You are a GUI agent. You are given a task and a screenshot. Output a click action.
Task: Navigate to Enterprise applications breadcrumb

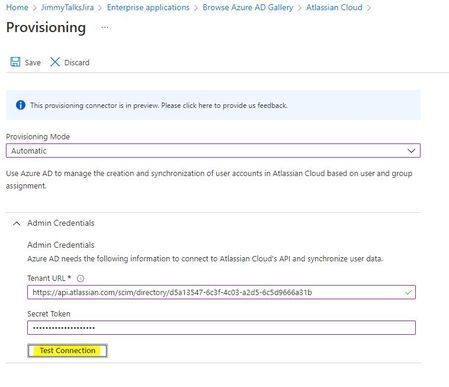pos(148,7)
